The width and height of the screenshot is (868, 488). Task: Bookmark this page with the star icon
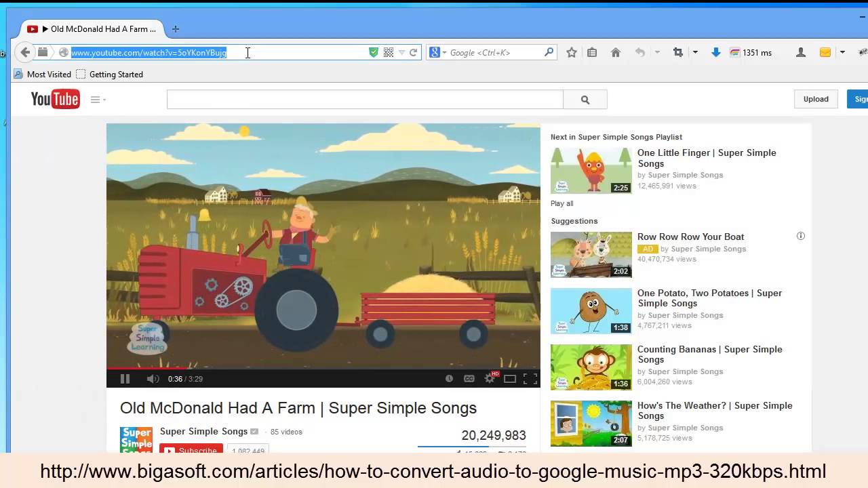[x=572, y=52]
